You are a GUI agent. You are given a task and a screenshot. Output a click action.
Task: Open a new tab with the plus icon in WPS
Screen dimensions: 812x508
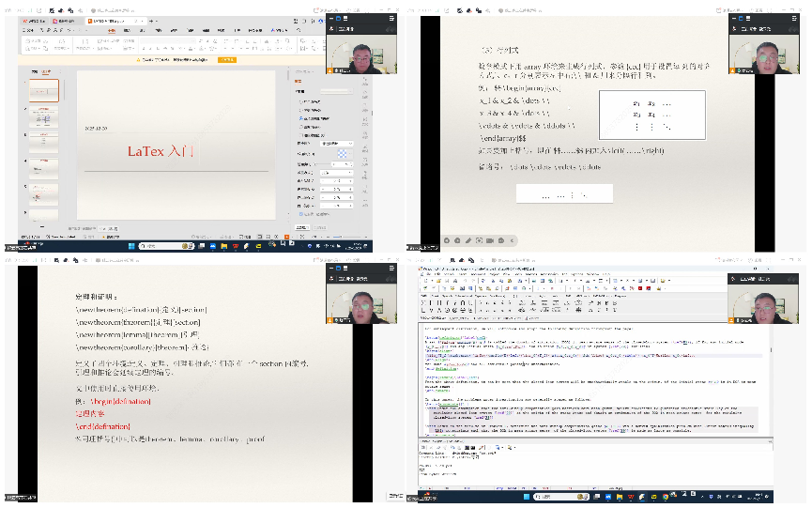point(148,20)
